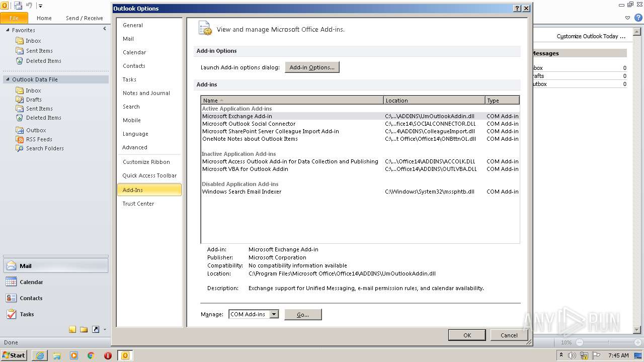Open Internet Explorer from the taskbar
The image size is (644, 362).
[x=40, y=355]
